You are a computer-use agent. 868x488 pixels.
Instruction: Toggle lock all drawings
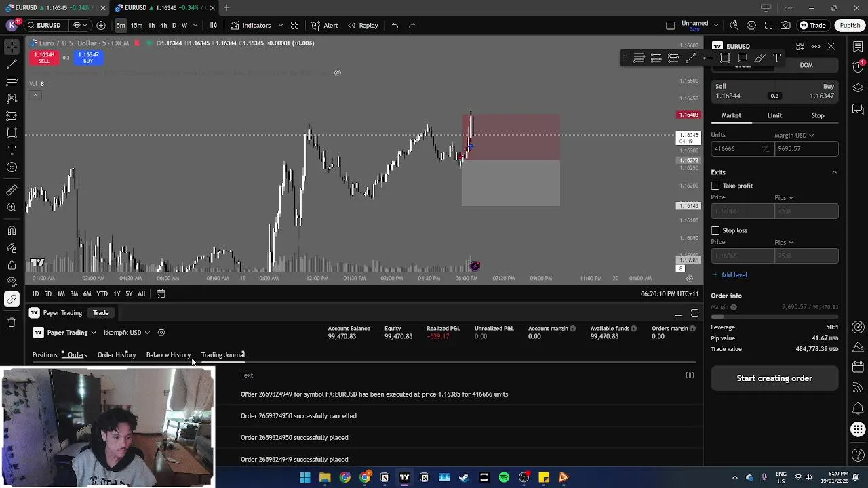(12, 265)
